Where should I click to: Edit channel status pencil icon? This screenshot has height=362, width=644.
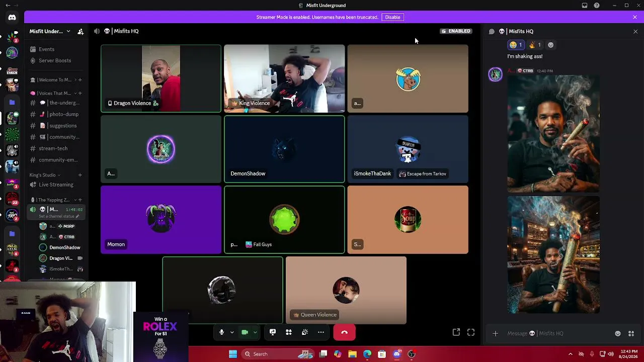77,216
